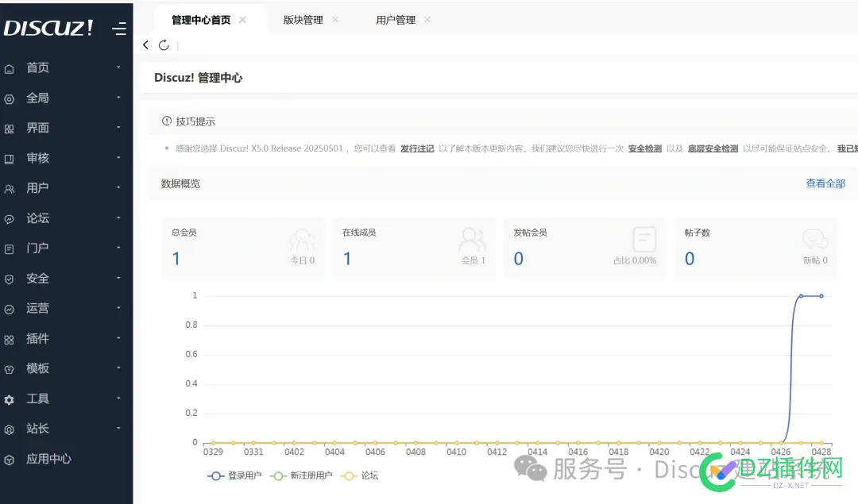Expand the 界面 menu arrow
Viewport: 858px width, 504px height.
pyautogui.click(x=118, y=127)
